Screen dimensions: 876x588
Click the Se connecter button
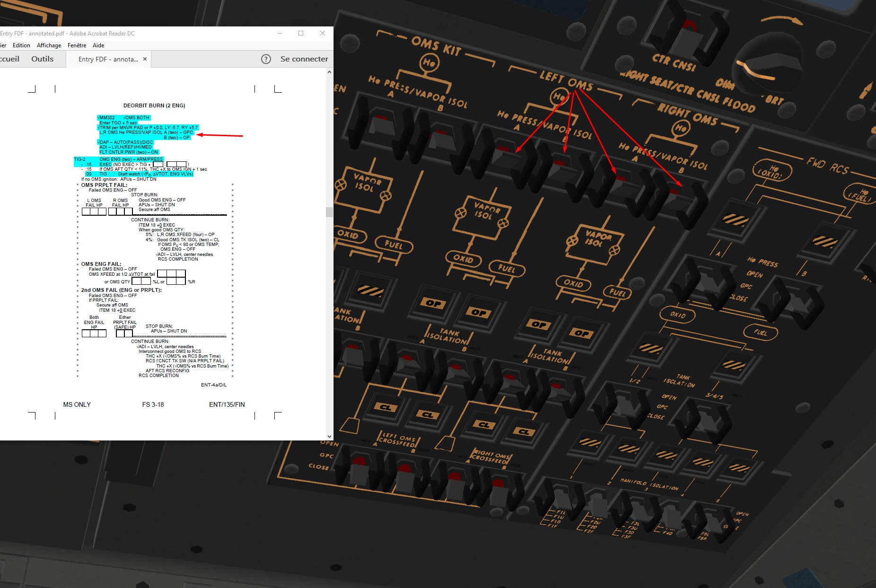click(x=304, y=59)
